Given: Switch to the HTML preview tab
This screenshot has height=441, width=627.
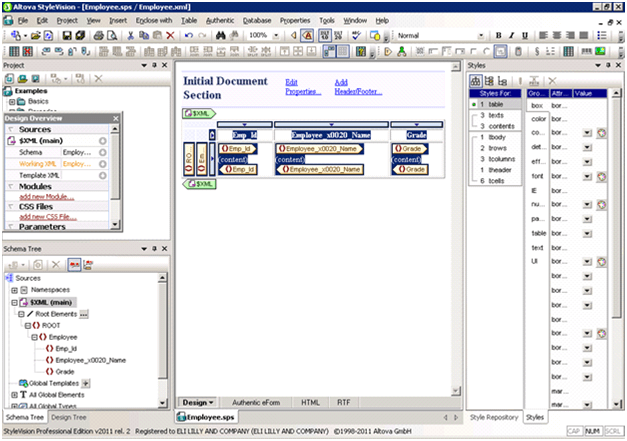Looking at the screenshot, I should [310, 403].
